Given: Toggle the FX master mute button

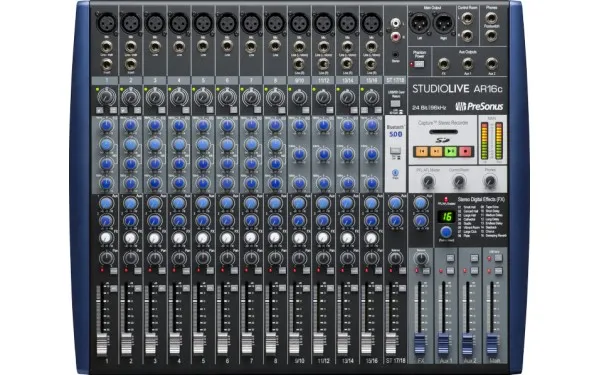Looking at the screenshot, I should [x=426, y=271].
